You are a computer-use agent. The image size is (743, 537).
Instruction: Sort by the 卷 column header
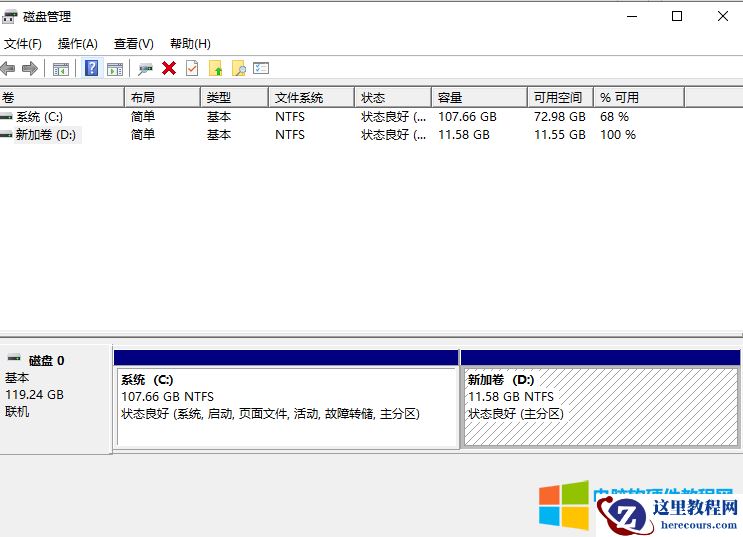tap(62, 98)
